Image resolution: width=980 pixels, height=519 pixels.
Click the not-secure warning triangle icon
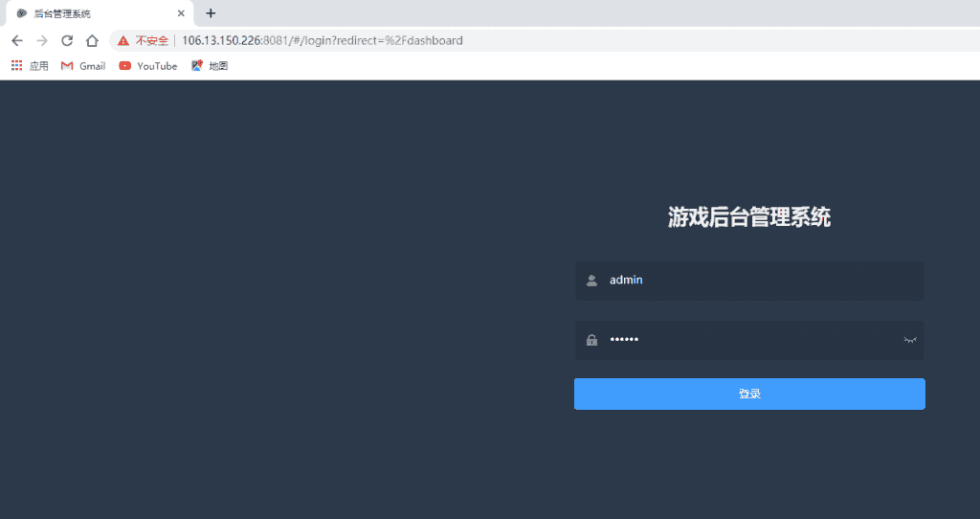click(123, 40)
